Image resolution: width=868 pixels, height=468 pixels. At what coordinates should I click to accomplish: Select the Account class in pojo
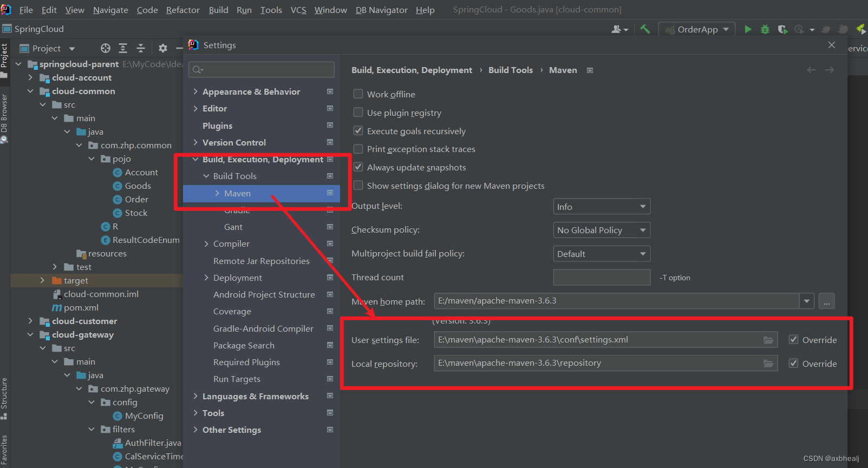point(135,172)
